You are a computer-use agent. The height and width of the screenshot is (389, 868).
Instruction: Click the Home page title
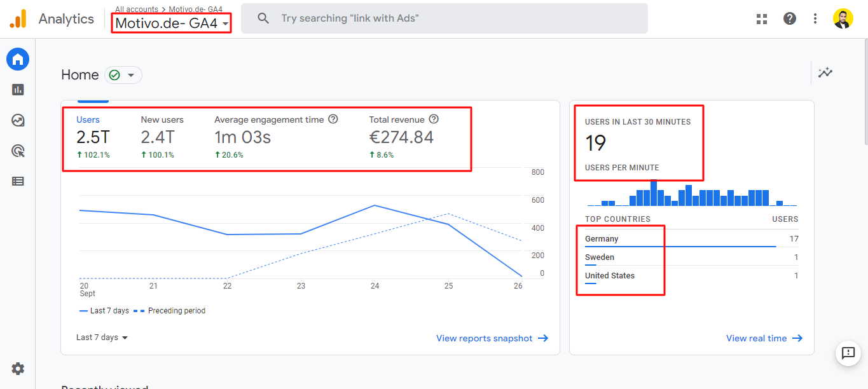coord(80,75)
